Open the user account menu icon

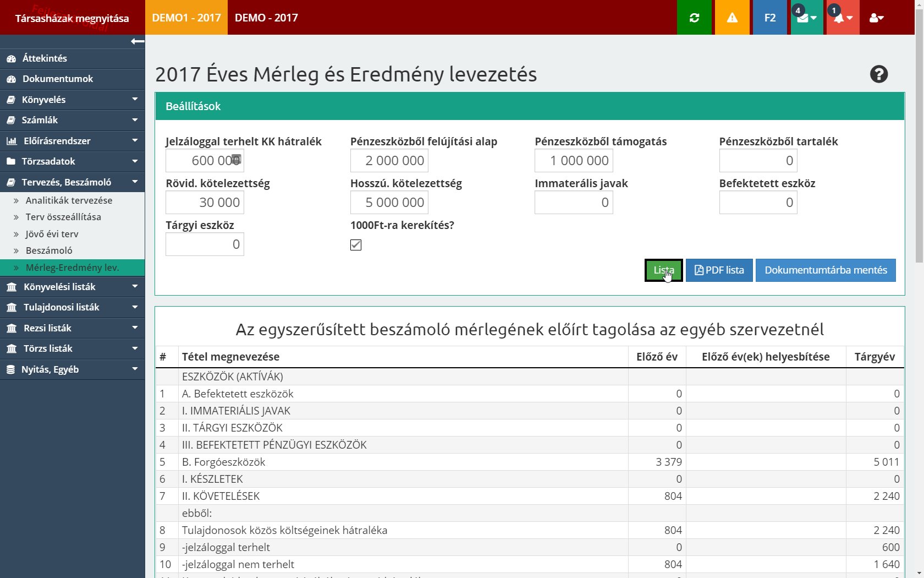coord(876,18)
